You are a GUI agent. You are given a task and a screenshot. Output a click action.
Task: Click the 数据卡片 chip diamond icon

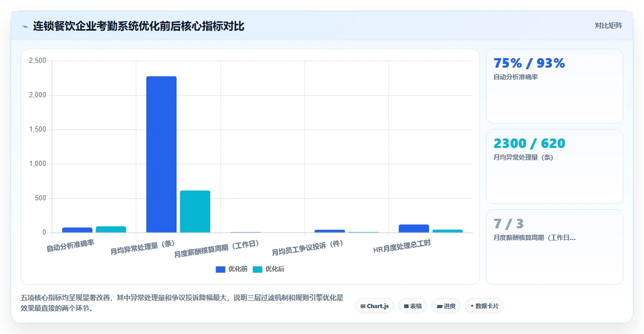[x=472, y=305]
